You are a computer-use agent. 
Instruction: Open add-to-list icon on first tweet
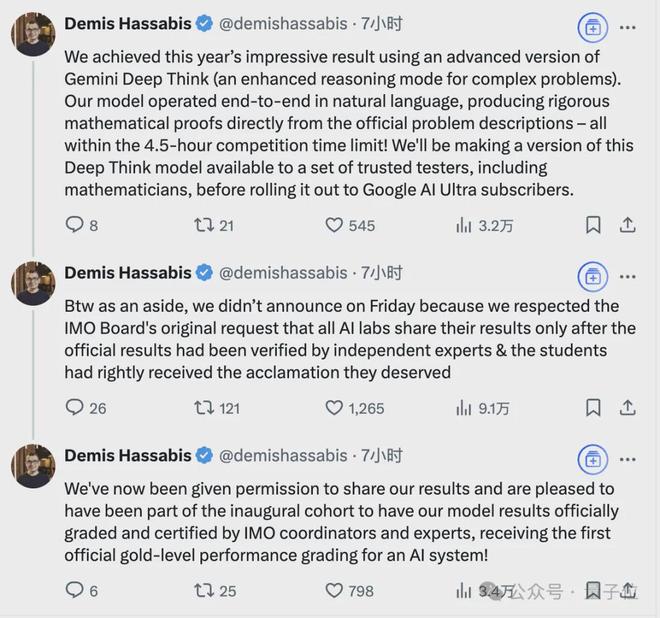tap(593, 29)
